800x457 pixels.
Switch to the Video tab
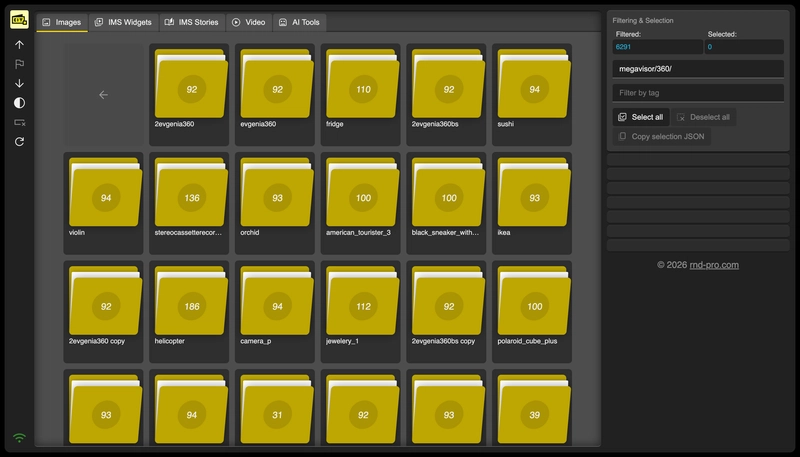coord(249,22)
